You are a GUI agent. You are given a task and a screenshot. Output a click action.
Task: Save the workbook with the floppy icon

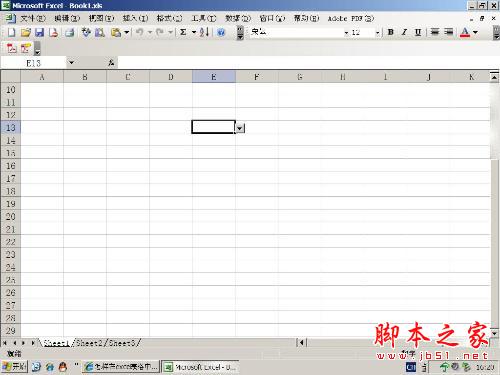point(40,32)
